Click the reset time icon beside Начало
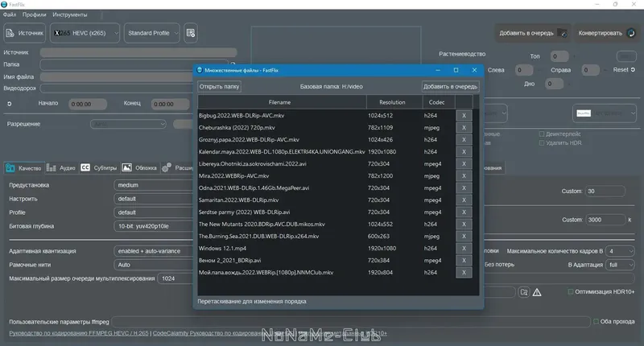Viewport: 644px width, 346px height. click(9, 104)
